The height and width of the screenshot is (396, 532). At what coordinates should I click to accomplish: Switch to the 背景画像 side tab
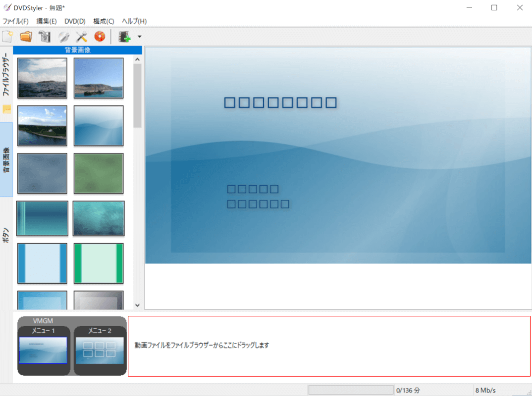(6, 160)
